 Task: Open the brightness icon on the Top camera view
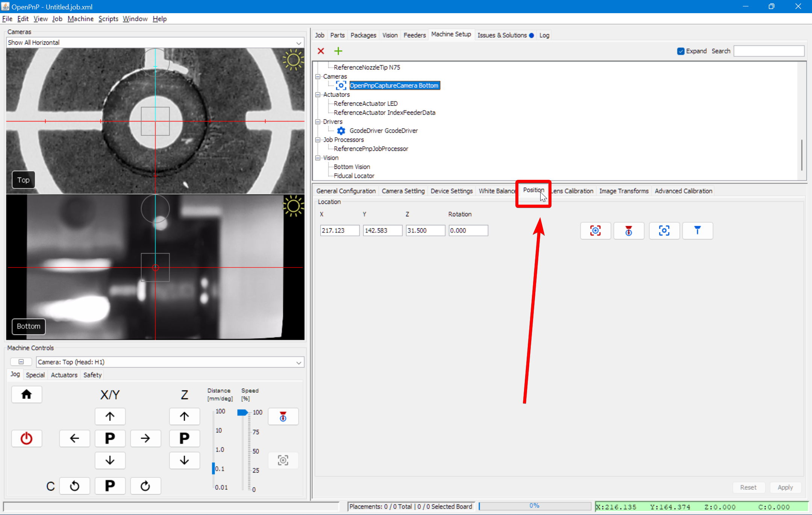(294, 59)
